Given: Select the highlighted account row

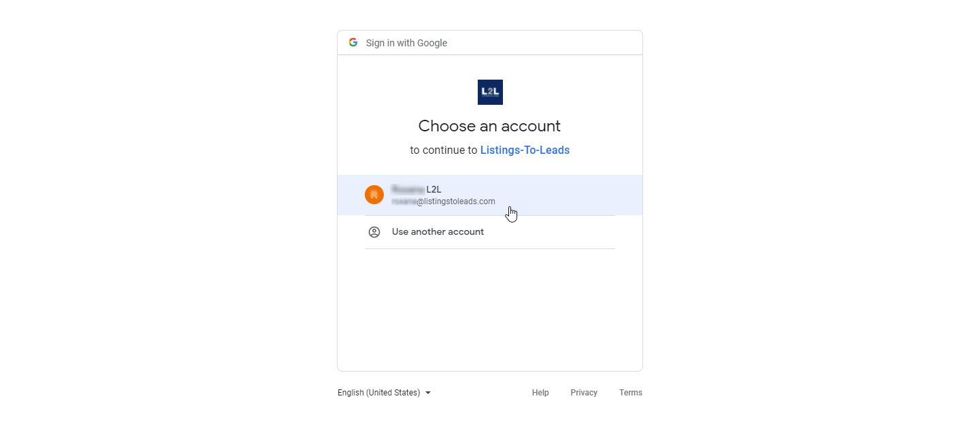Looking at the screenshot, I should [490, 194].
